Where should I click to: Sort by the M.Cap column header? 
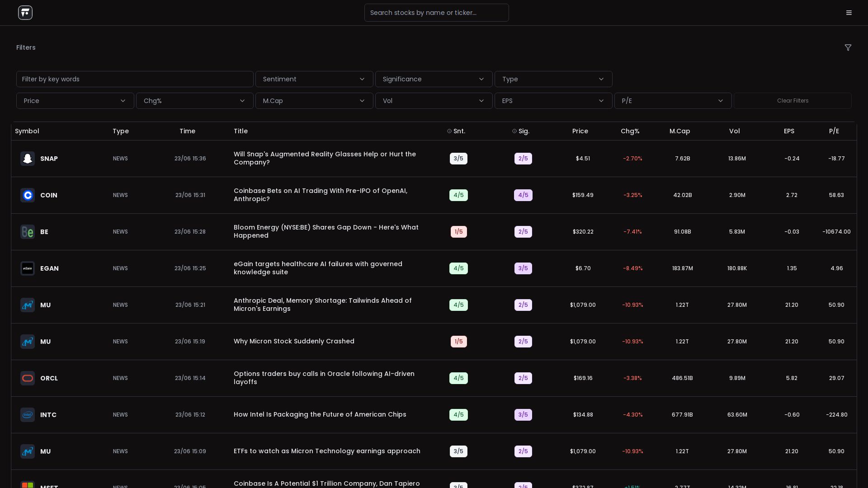pyautogui.click(x=680, y=131)
